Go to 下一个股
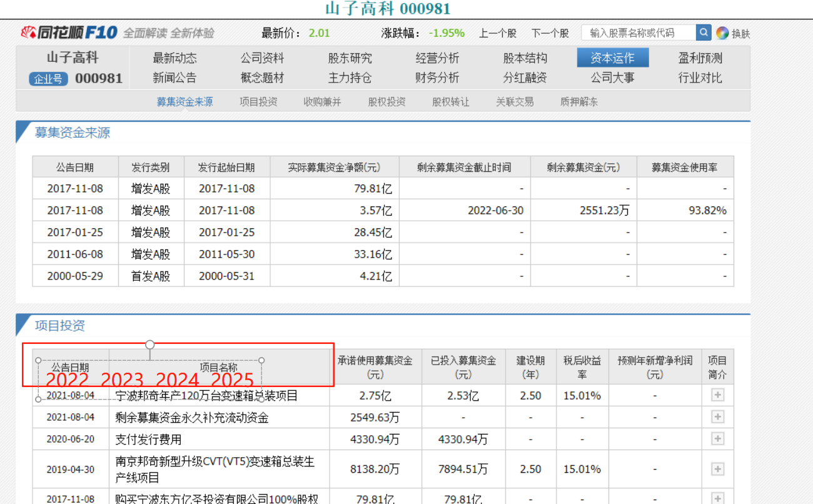The height and width of the screenshot is (504, 813). (x=550, y=33)
